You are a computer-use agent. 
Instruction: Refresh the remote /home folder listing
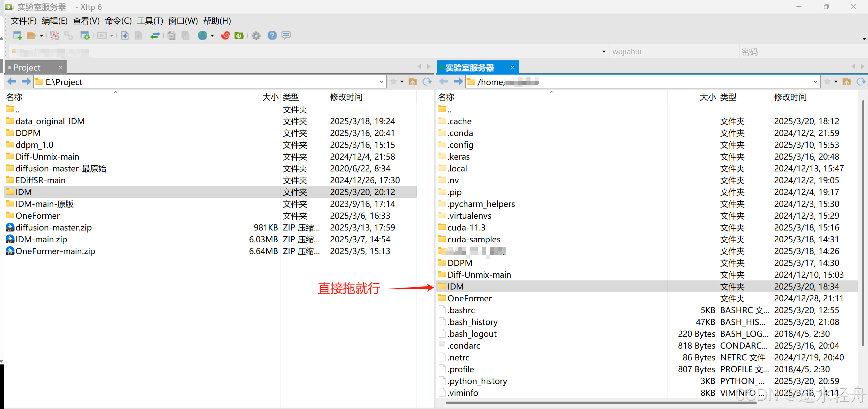point(861,82)
